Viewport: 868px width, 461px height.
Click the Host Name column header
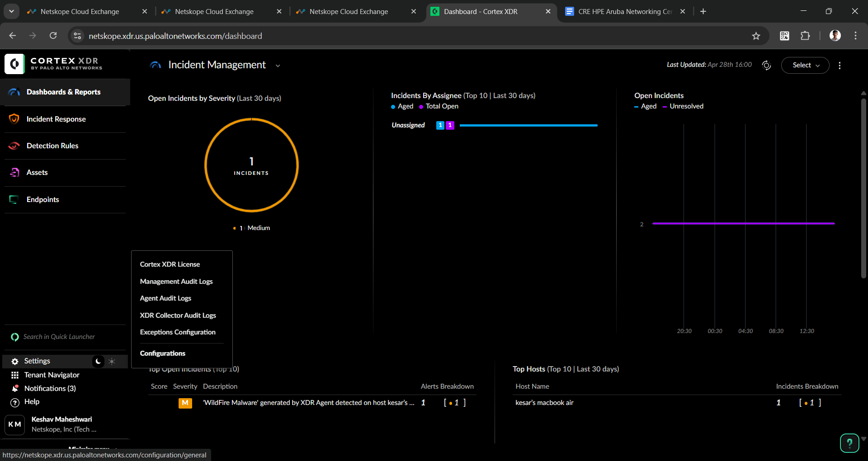point(532,386)
